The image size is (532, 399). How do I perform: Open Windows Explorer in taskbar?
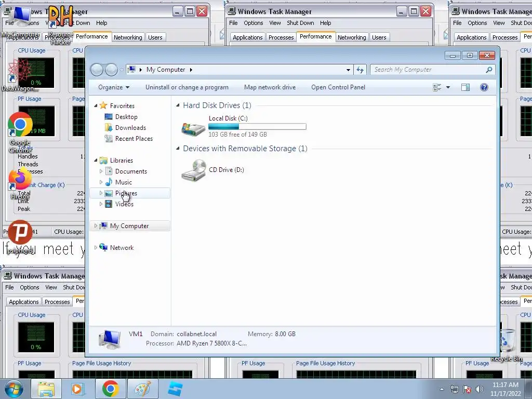tap(46, 389)
